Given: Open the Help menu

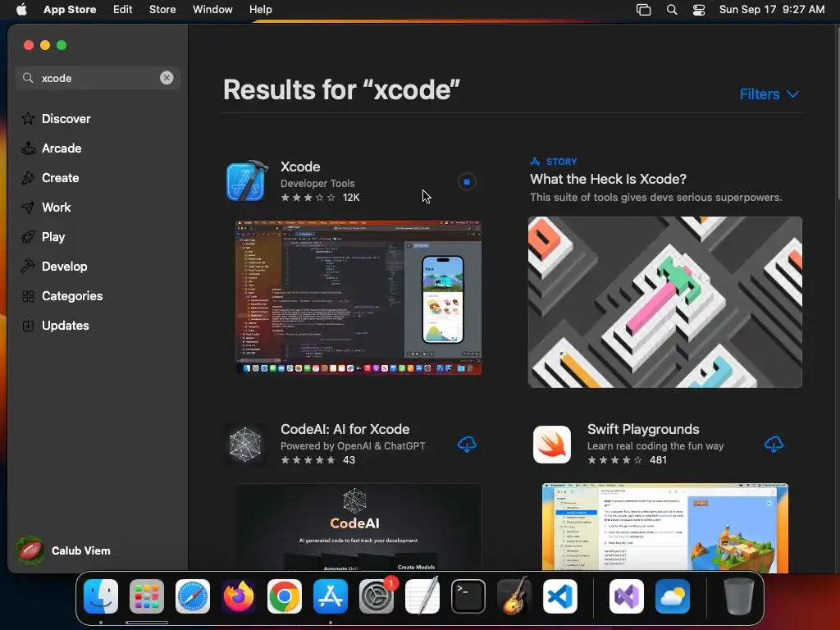Looking at the screenshot, I should [260, 10].
